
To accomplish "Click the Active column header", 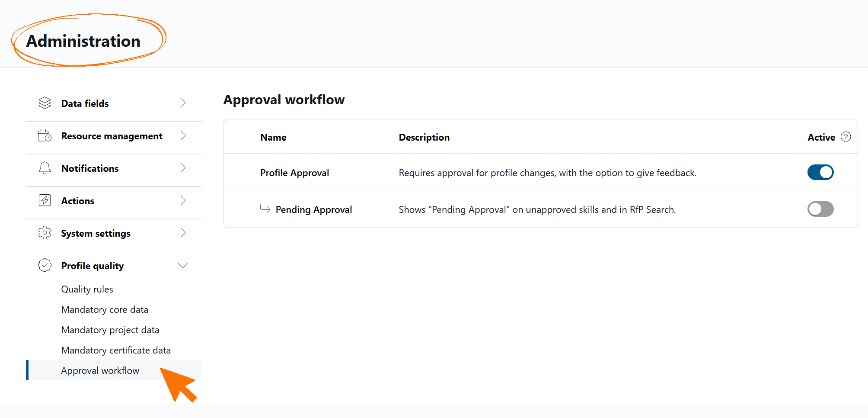I will pos(821,137).
